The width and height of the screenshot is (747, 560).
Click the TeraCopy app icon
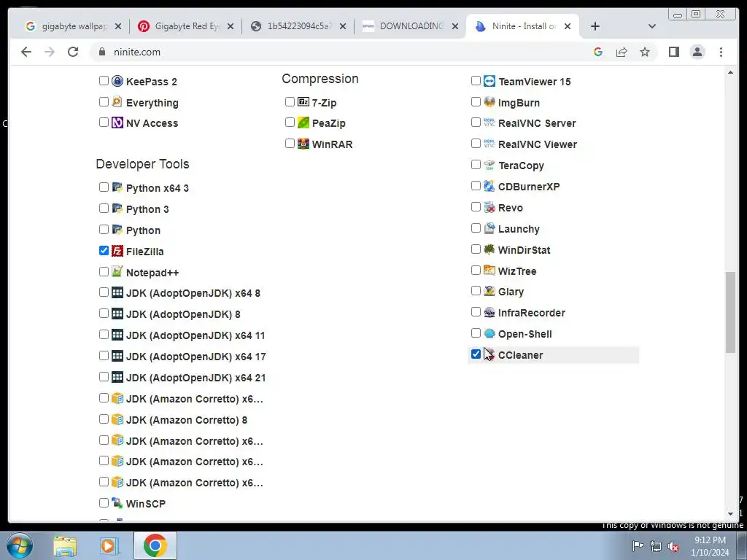[x=489, y=165]
